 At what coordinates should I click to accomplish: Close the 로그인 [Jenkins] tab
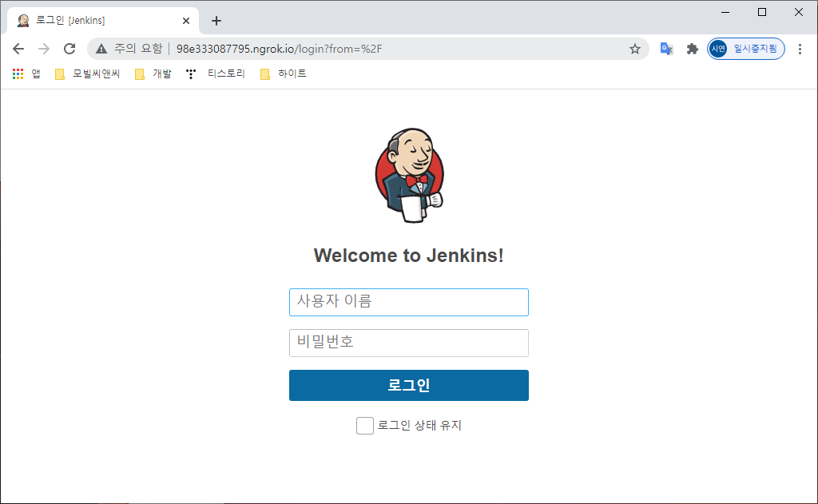click(x=186, y=21)
